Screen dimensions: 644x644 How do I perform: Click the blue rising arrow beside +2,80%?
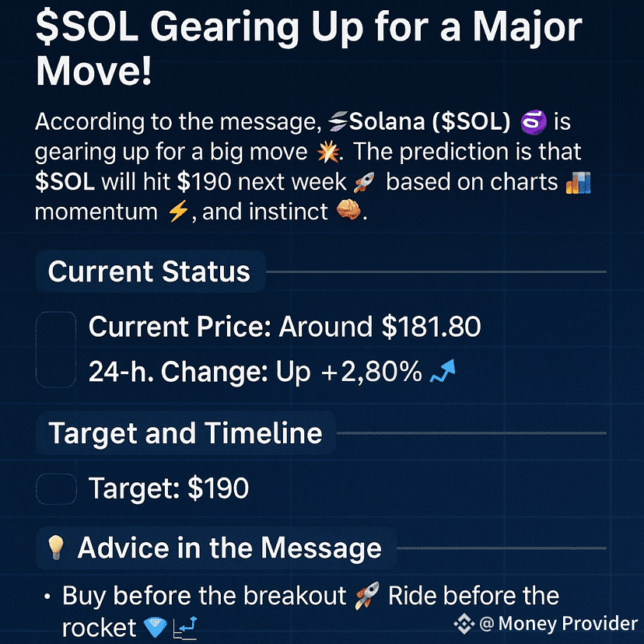coord(443,371)
